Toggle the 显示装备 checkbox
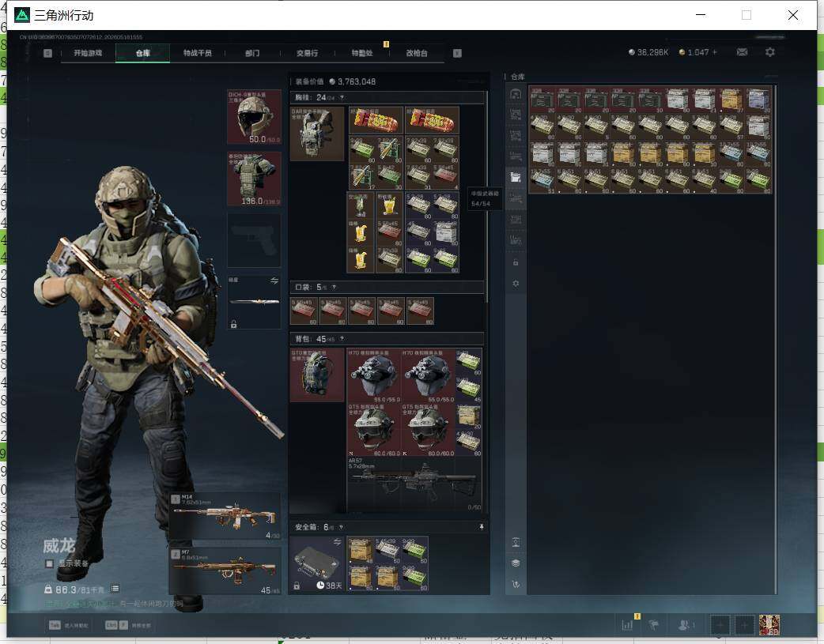Viewport: 824px width, 644px height. 49,563
